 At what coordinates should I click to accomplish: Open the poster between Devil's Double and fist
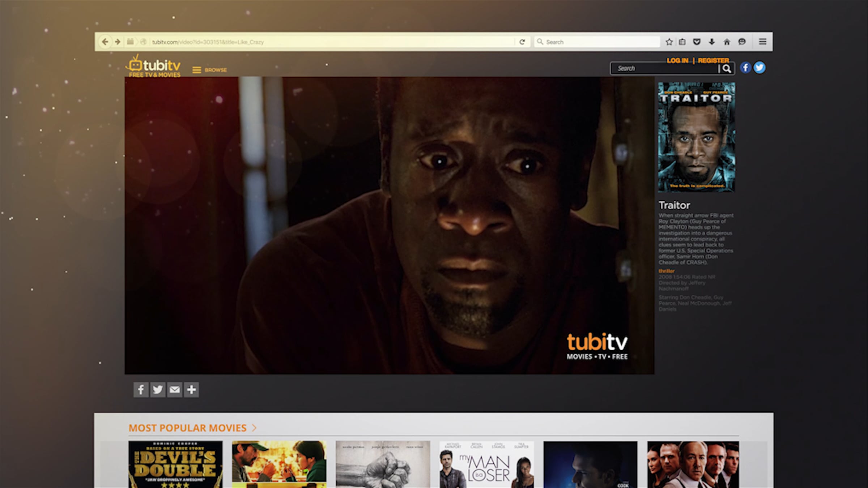(x=279, y=464)
